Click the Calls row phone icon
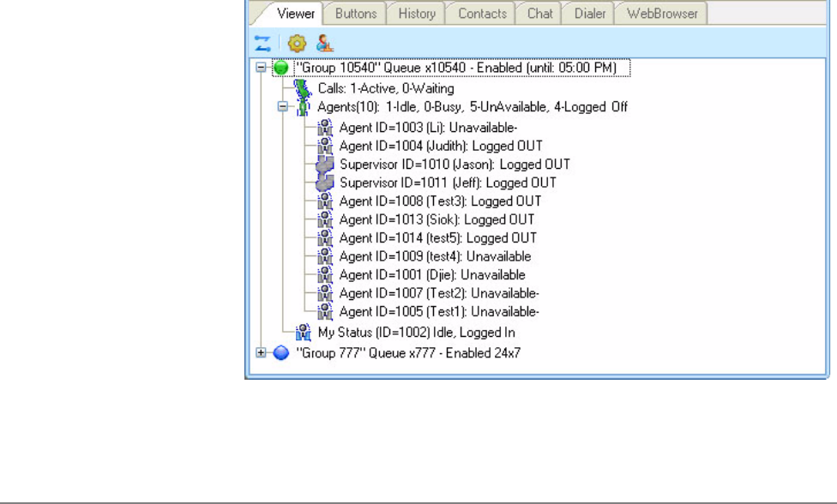This screenshot has height=504, width=837. point(303,88)
